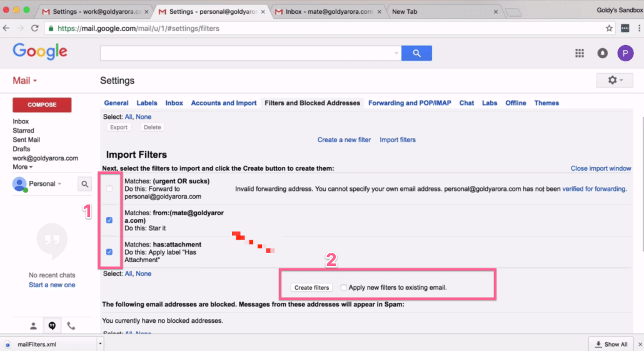
Task: Open Accounts and Import tab
Action: click(224, 103)
